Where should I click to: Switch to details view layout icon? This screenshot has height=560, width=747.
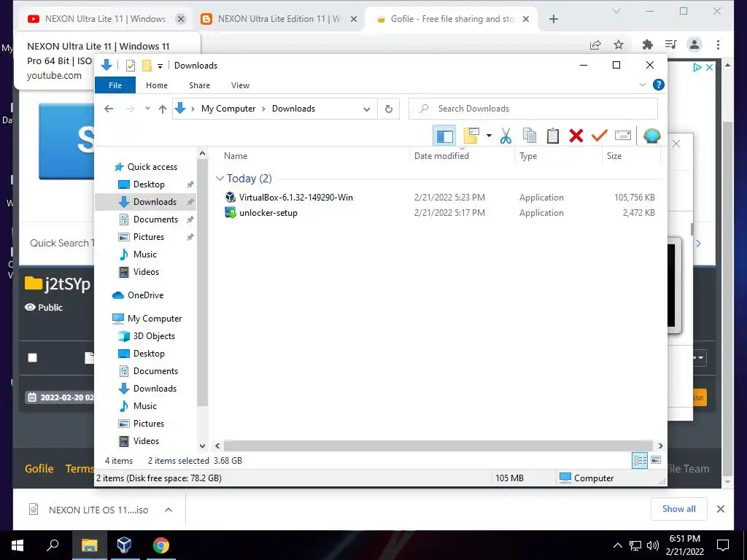pyautogui.click(x=640, y=460)
